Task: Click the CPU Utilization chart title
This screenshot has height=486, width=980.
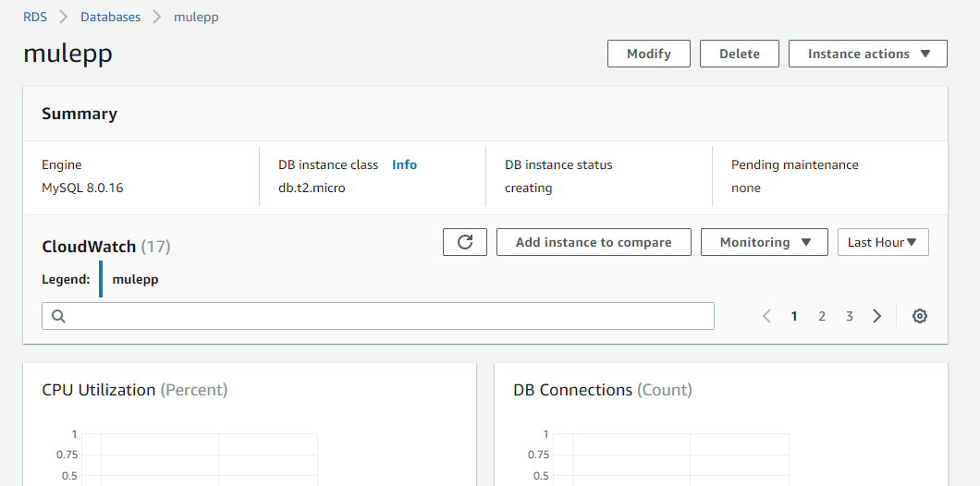Action: (x=135, y=390)
